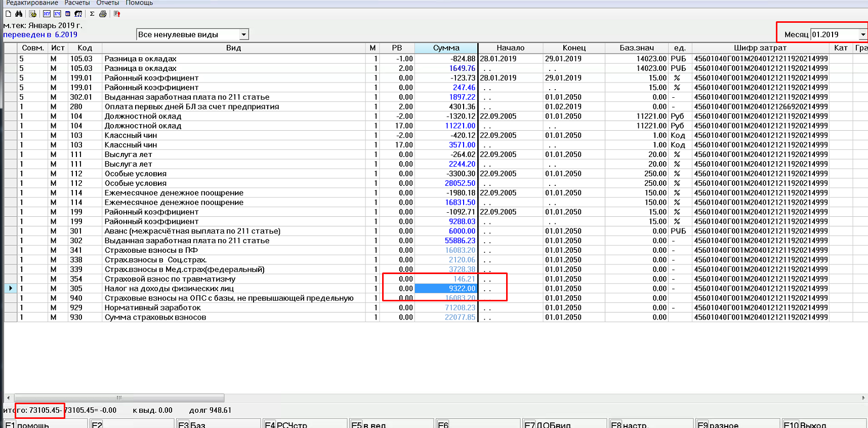
Task: Click the НУ toolbar icon
Action: [47, 14]
